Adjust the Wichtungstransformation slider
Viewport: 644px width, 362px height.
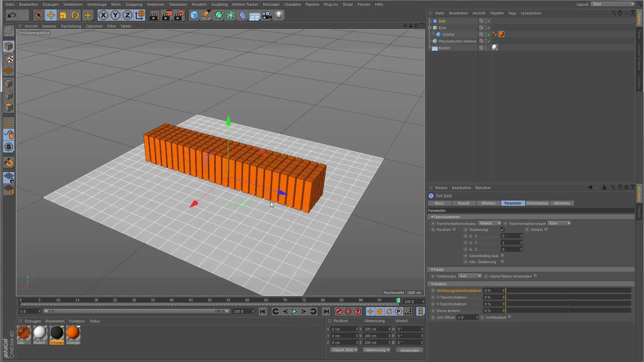pos(568,291)
